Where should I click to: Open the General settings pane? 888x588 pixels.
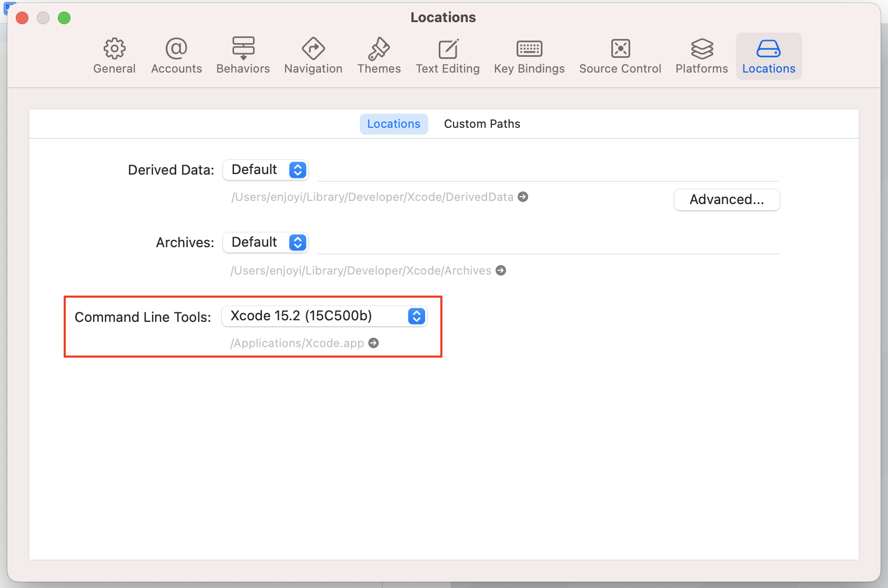coord(114,56)
